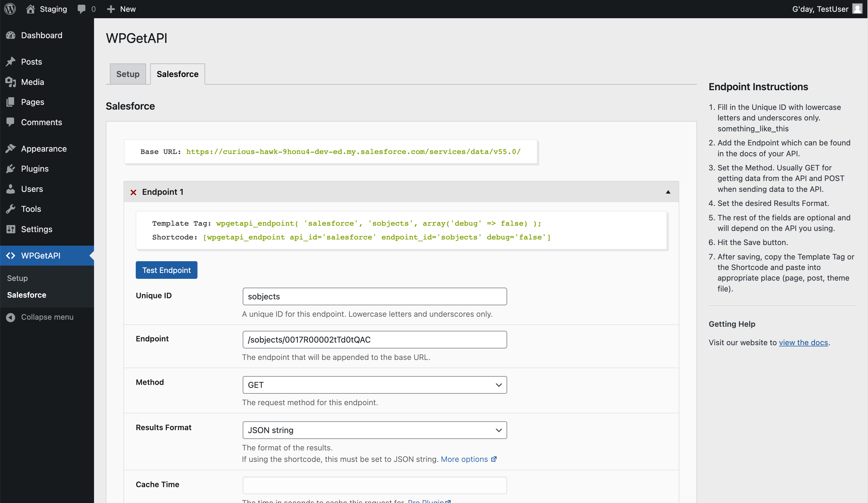
Task: Select the Salesforce tab
Action: pos(177,74)
